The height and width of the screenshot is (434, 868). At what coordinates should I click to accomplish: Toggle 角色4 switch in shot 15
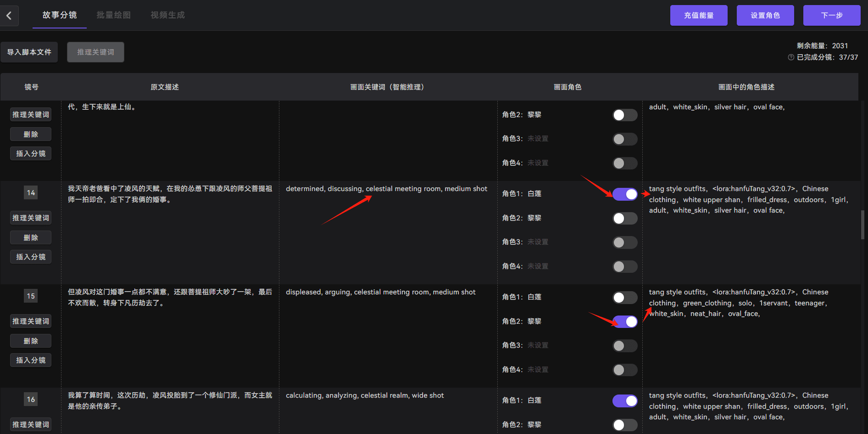(625, 370)
